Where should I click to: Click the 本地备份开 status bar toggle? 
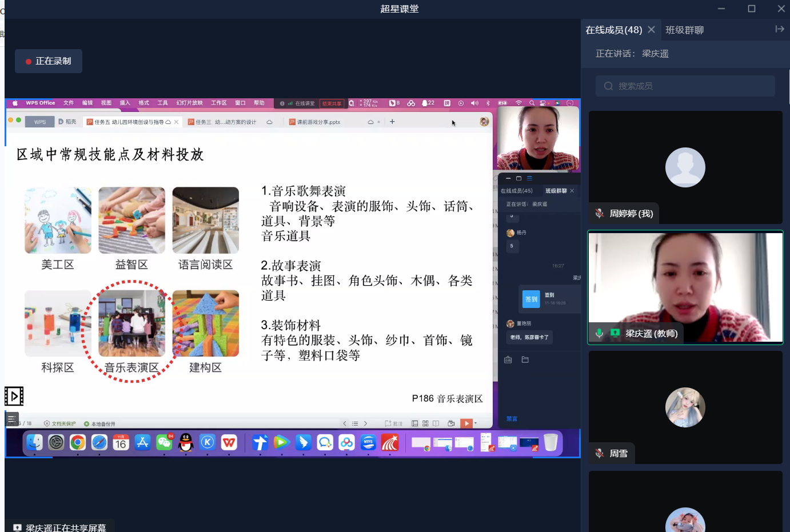point(100,424)
